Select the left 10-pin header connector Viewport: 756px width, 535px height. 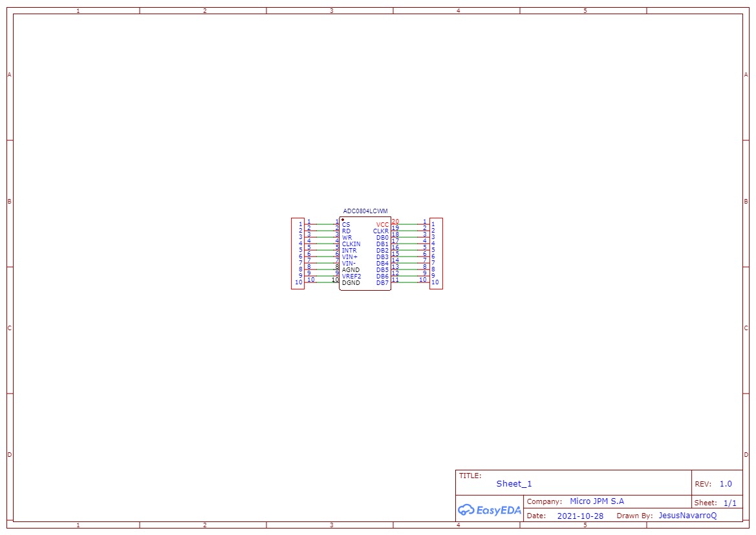[298, 253]
